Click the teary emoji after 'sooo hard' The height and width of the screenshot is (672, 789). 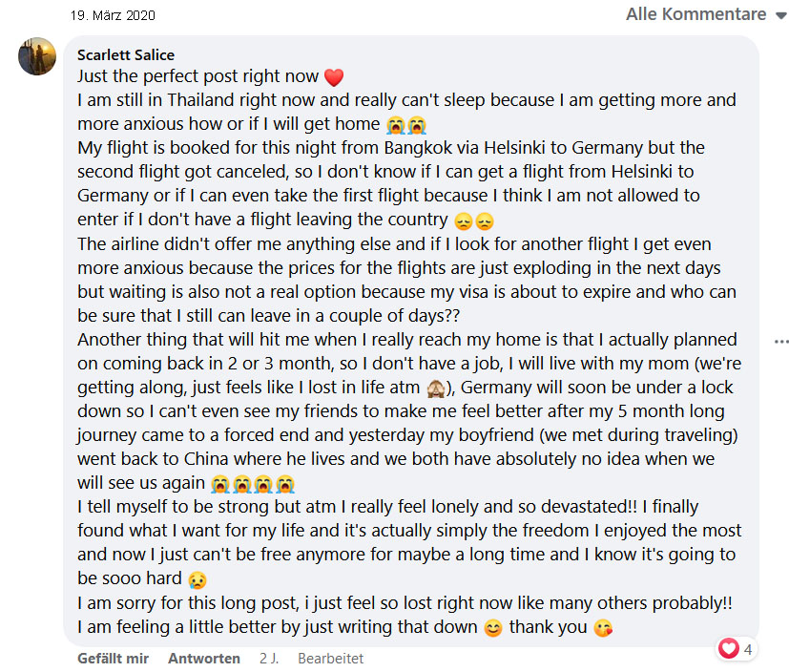point(197,579)
